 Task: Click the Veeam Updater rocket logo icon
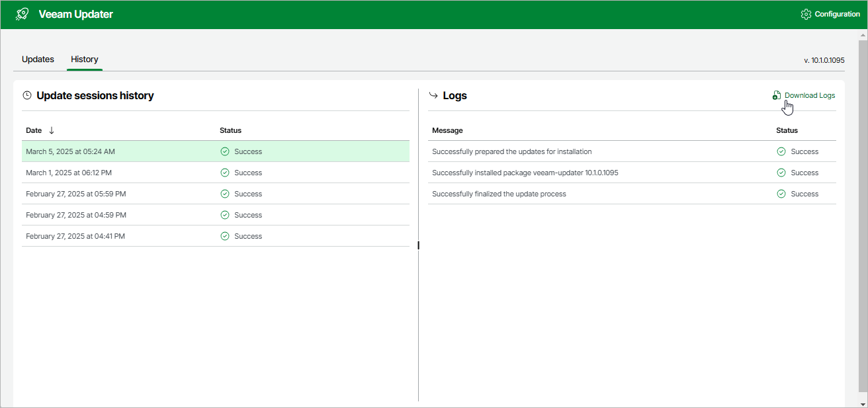click(22, 14)
